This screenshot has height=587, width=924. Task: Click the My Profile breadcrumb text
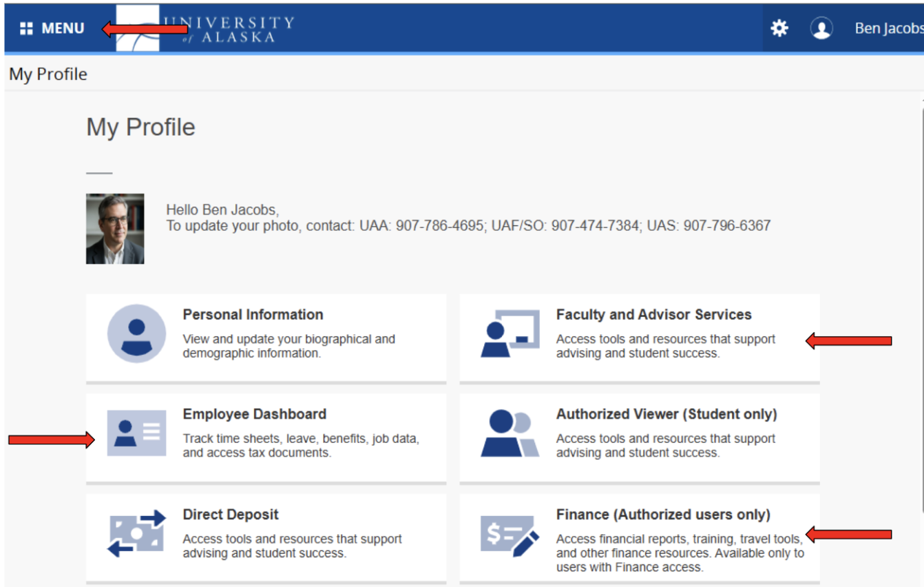pos(48,74)
